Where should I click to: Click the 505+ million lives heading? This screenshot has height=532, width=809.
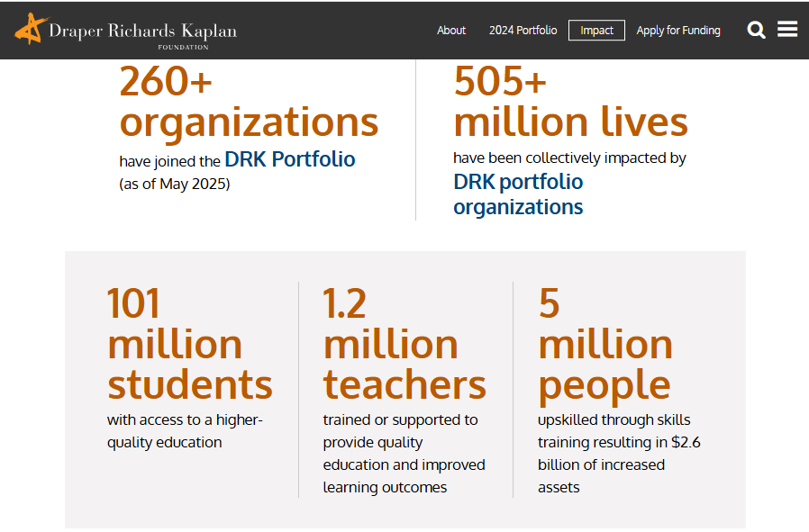point(570,102)
